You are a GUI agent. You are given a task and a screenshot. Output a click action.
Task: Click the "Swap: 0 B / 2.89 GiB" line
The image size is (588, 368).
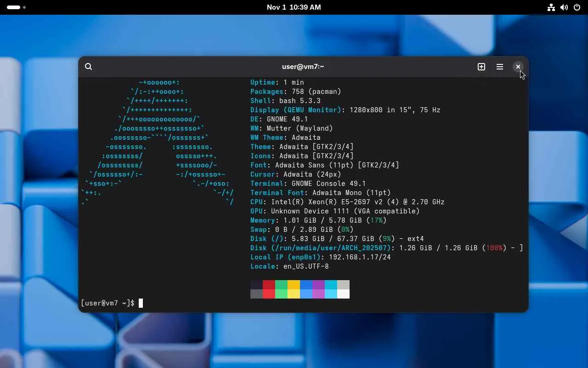302,230
